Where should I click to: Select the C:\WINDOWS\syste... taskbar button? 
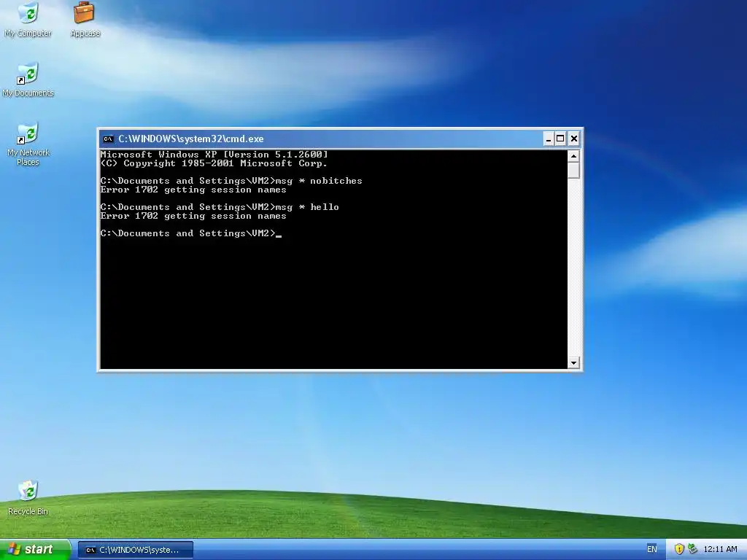[x=135, y=550]
